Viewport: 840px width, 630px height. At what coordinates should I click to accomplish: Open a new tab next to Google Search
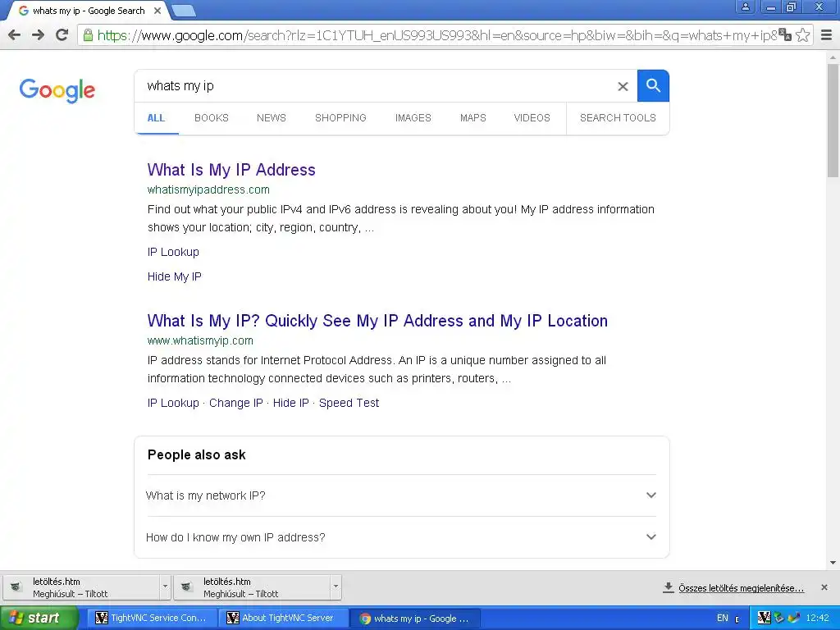tap(184, 11)
